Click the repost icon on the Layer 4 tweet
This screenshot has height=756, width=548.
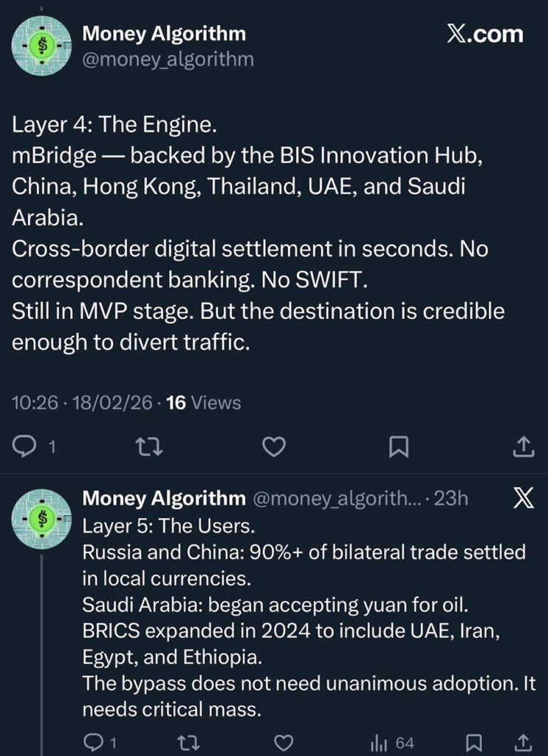click(x=149, y=446)
